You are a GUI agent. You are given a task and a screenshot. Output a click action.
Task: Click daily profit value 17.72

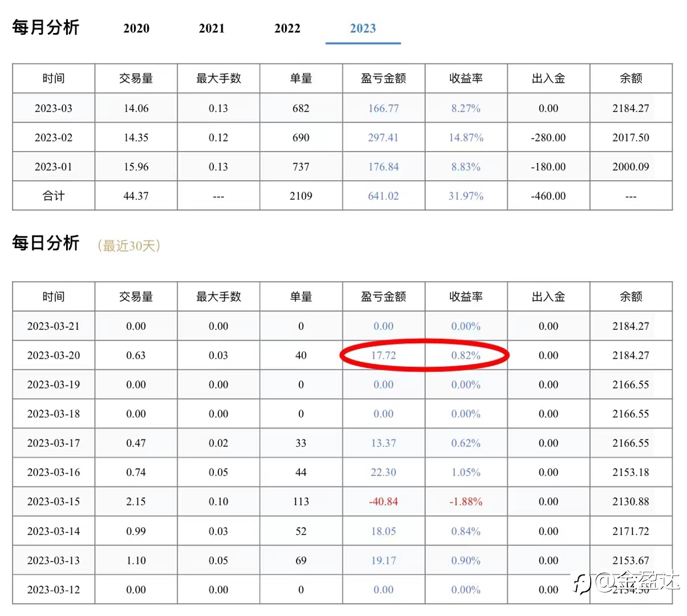coord(384,355)
